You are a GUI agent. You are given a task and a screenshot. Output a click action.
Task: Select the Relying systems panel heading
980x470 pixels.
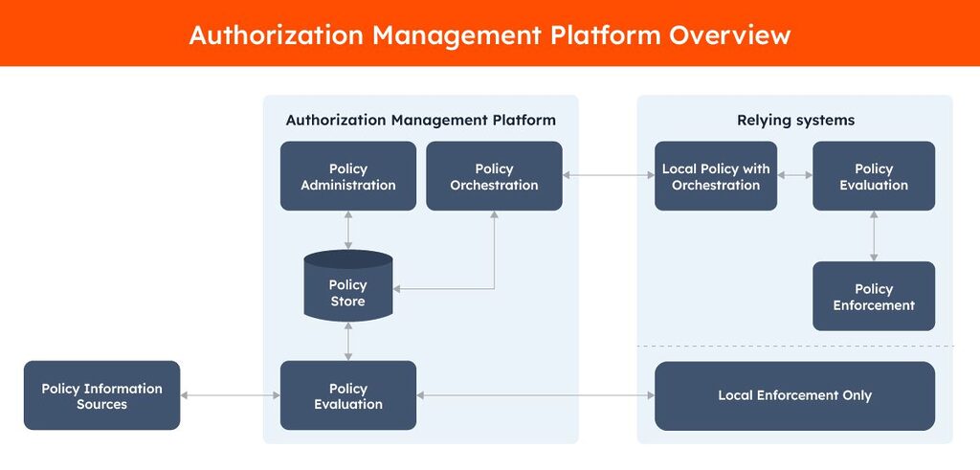pyautogui.click(x=794, y=120)
